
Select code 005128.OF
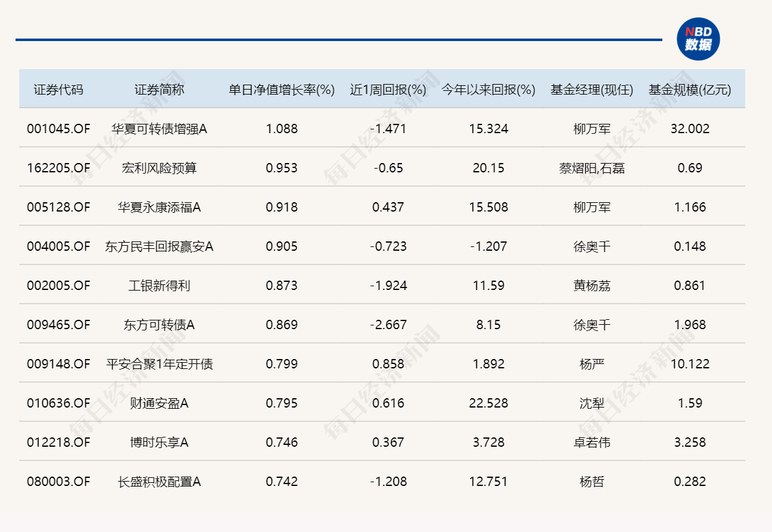coord(59,207)
